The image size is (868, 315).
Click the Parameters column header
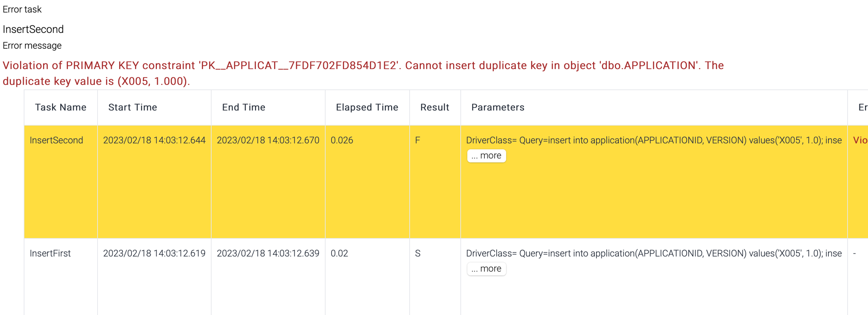[x=498, y=107]
